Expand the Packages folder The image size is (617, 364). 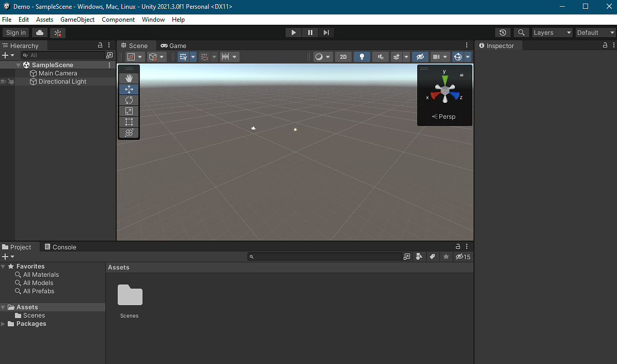pyautogui.click(x=3, y=324)
